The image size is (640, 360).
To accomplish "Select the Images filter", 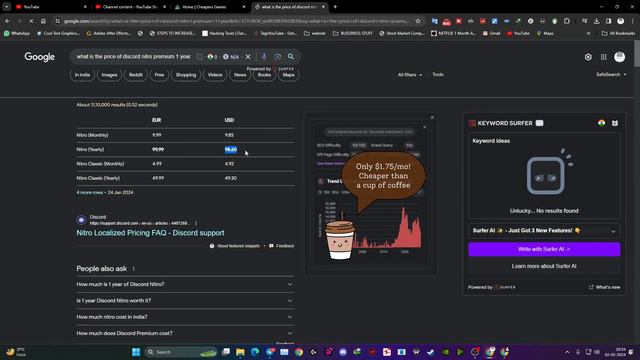I will click(109, 75).
